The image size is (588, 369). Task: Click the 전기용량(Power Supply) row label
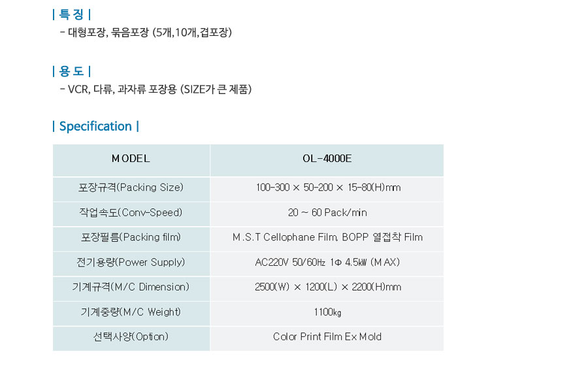coord(131,262)
